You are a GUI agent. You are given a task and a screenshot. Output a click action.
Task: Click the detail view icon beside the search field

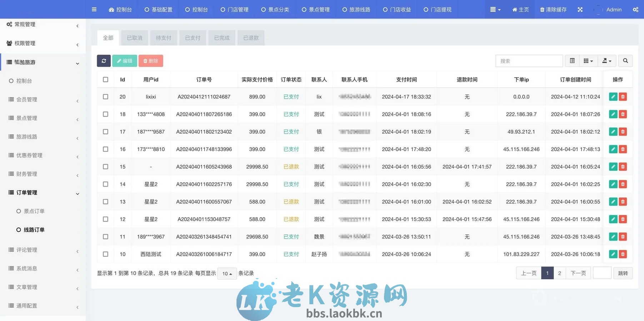pyautogui.click(x=572, y=61)
